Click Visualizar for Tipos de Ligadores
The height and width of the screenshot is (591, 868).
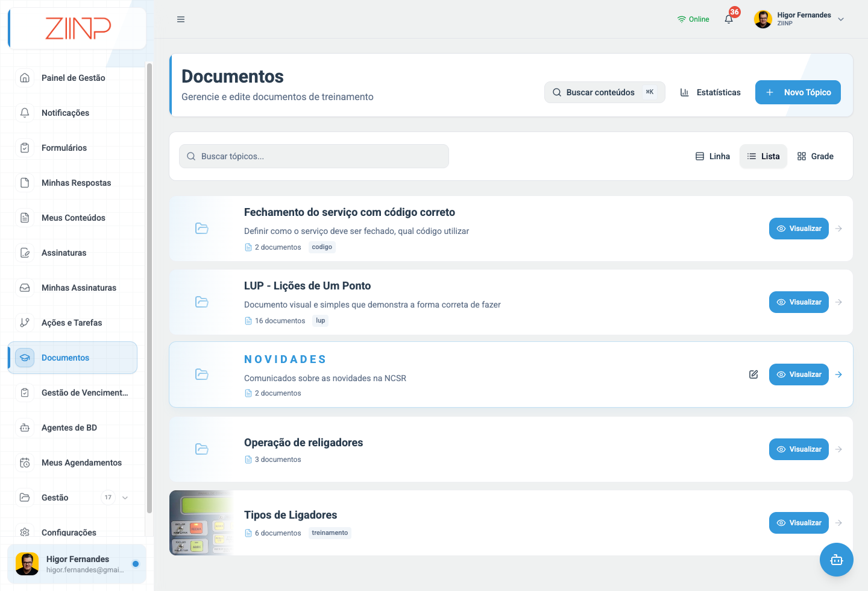[799, 523]
